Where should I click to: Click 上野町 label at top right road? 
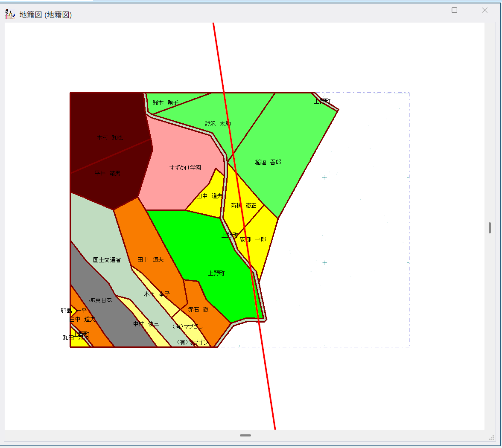pos(322,101)
